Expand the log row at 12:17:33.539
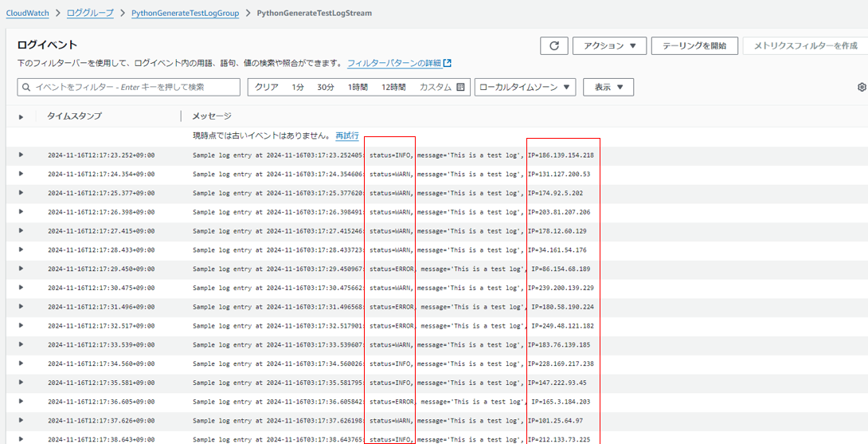The width and height of the screenshot is (868, 444). coord(21,344)
